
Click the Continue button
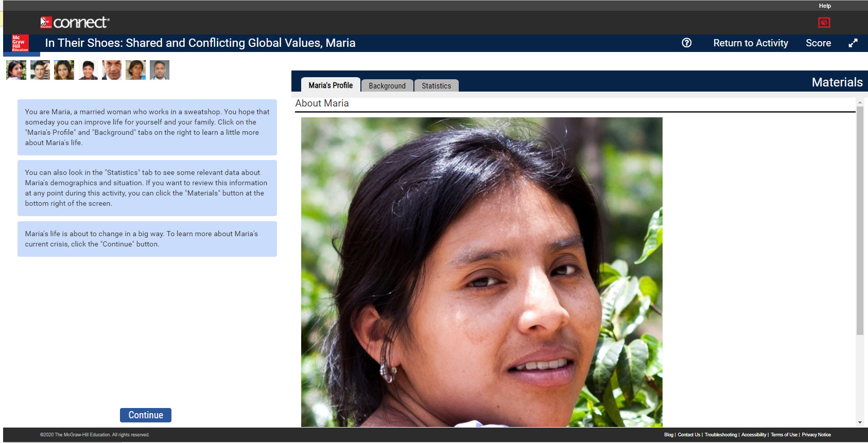click(146, 415)
